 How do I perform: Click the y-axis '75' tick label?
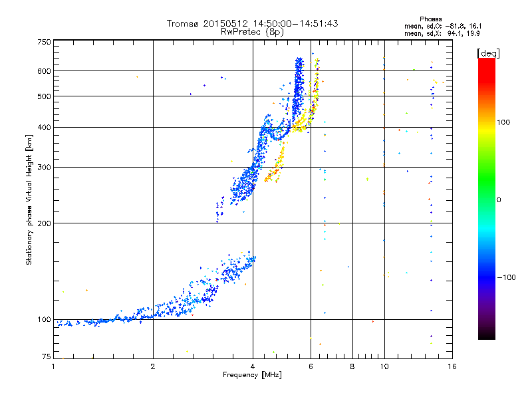(47, 356)
